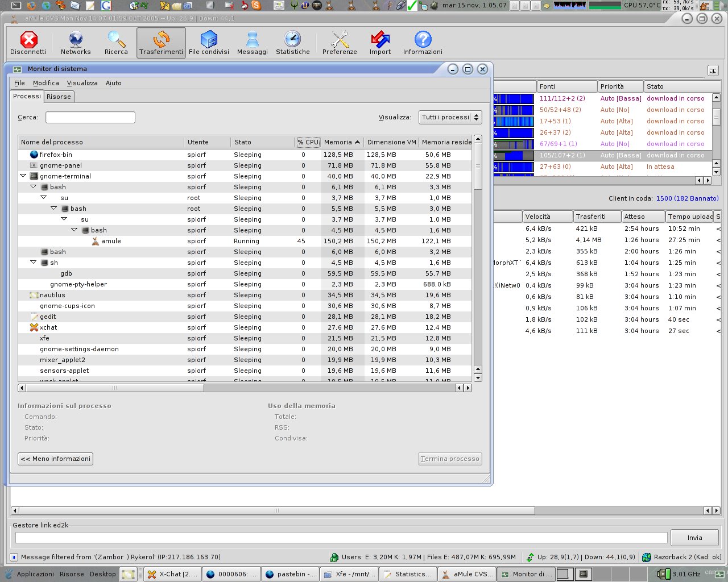Open the Preferenze settings
This screenshot has height=582, width=728.
click(340, 43)
